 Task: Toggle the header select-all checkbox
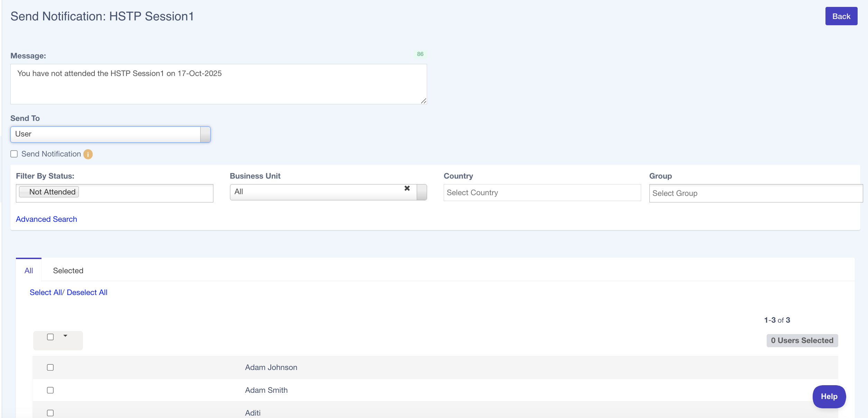tap(50, 337)
